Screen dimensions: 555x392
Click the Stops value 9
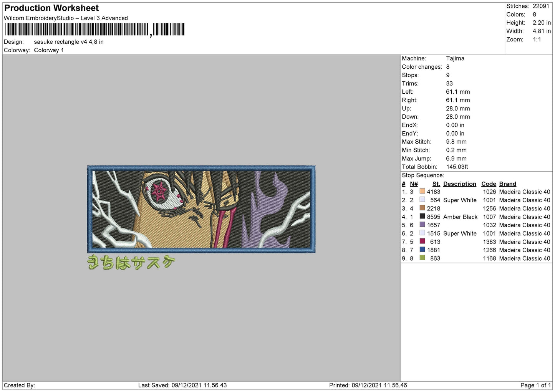[448, 75]
